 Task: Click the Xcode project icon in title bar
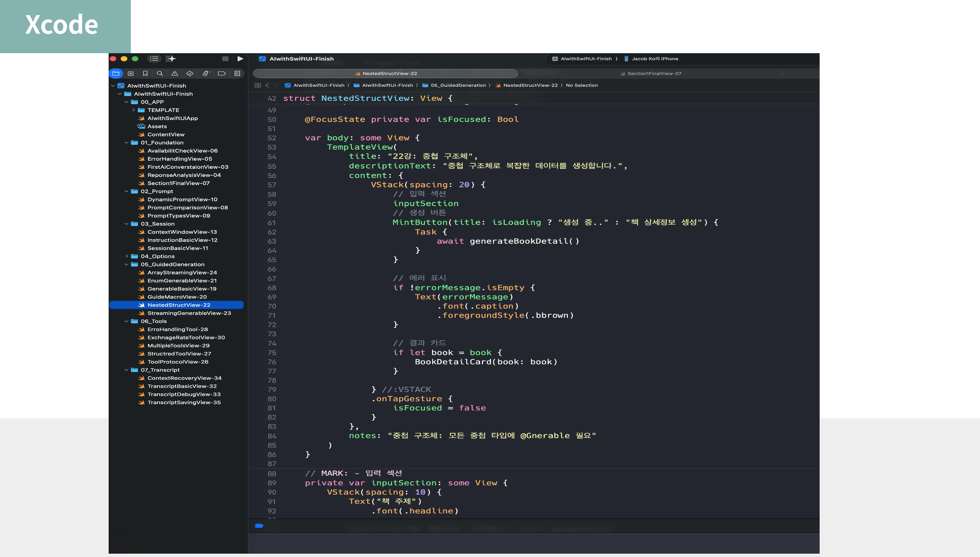[262, 58]
